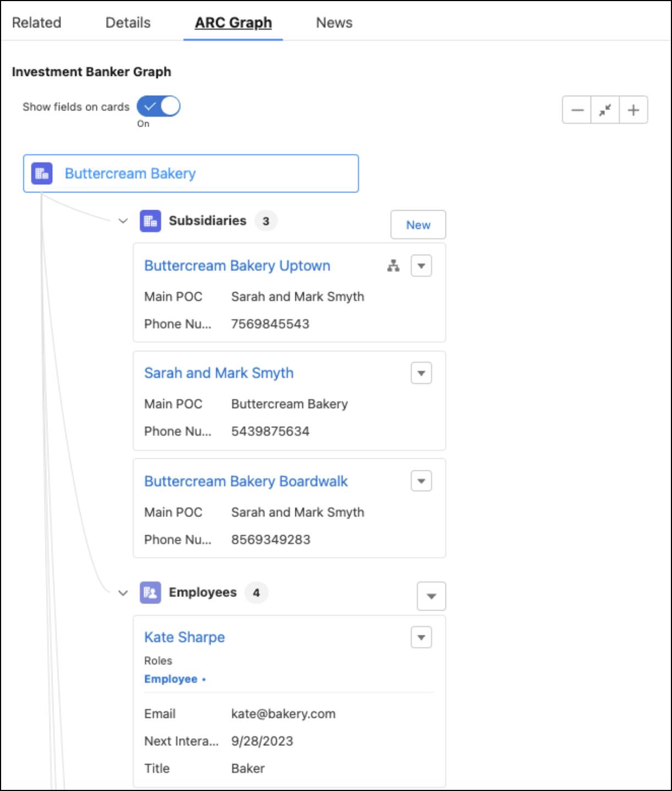Open dropdown on Sarah and Mark Smyth card
The height and width of the screenshot is (791, 672).
point(421,373)
